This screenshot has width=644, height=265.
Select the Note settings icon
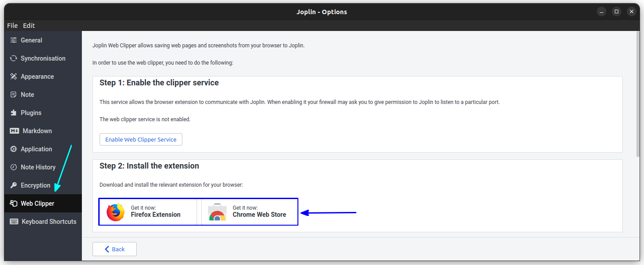tap(13, 94)
